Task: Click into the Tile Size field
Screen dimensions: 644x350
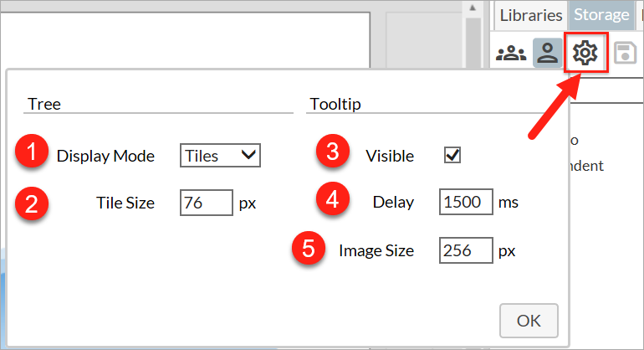Action: (206, 203)
